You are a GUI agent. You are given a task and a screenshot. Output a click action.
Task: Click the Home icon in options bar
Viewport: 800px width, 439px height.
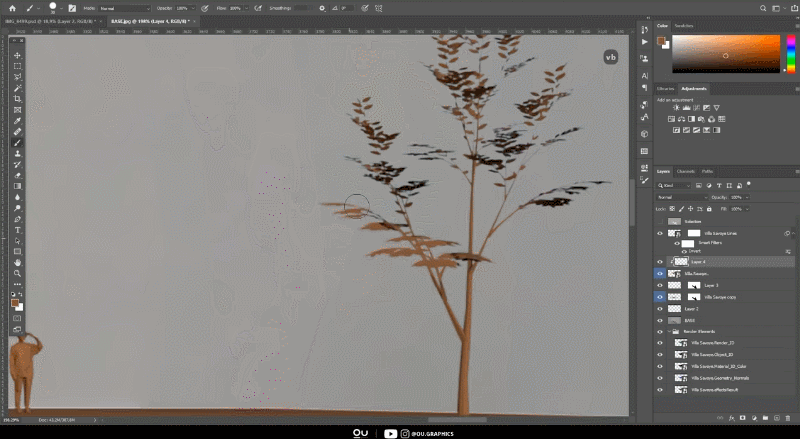point(7,7)
